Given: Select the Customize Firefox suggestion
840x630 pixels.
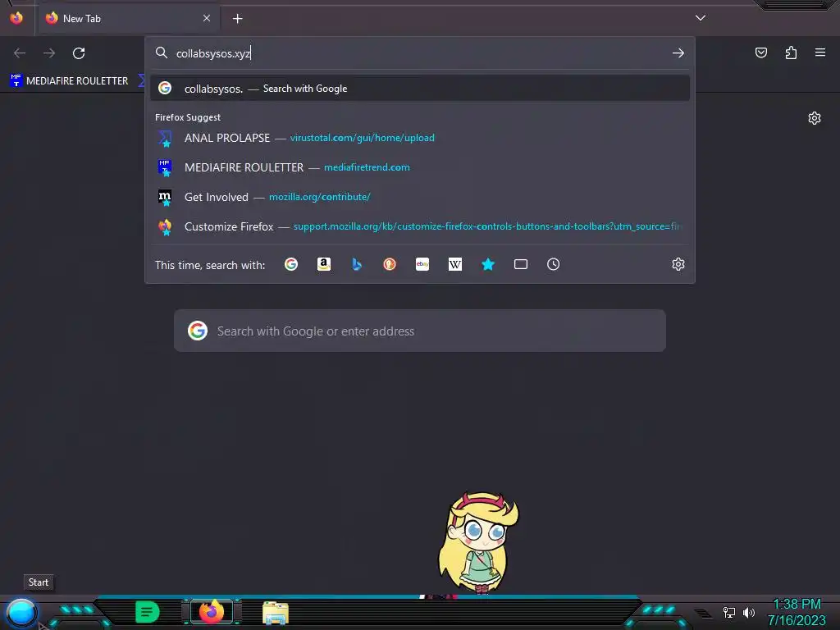Looking at the screenshot, I should [x=420, y=226].
